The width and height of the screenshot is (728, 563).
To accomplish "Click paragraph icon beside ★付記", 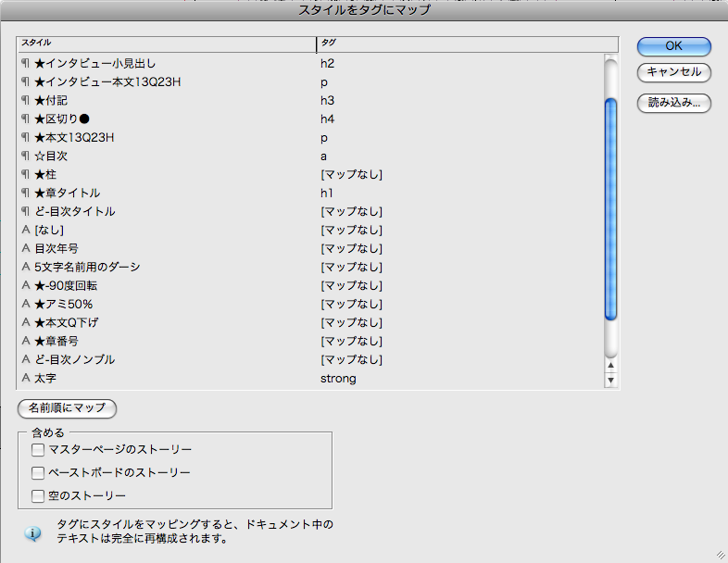I will pos(26,100).
